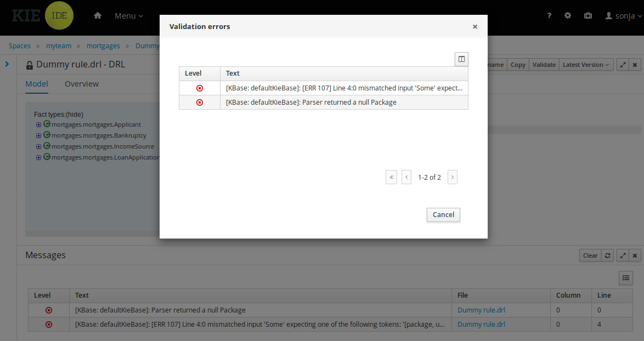Screen dimensions: 644x341
Task: Open the sonja user menu
Action: coord(624,16)
